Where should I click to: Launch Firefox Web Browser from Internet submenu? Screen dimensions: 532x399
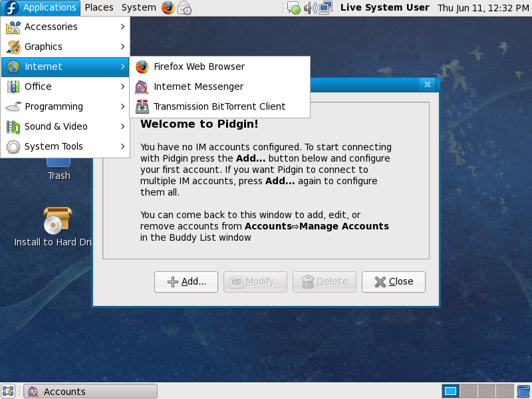click(199, 66)
